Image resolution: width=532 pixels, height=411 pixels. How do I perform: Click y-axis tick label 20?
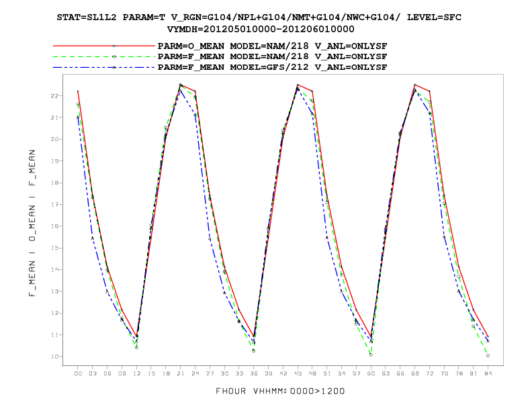coord(54,139)
